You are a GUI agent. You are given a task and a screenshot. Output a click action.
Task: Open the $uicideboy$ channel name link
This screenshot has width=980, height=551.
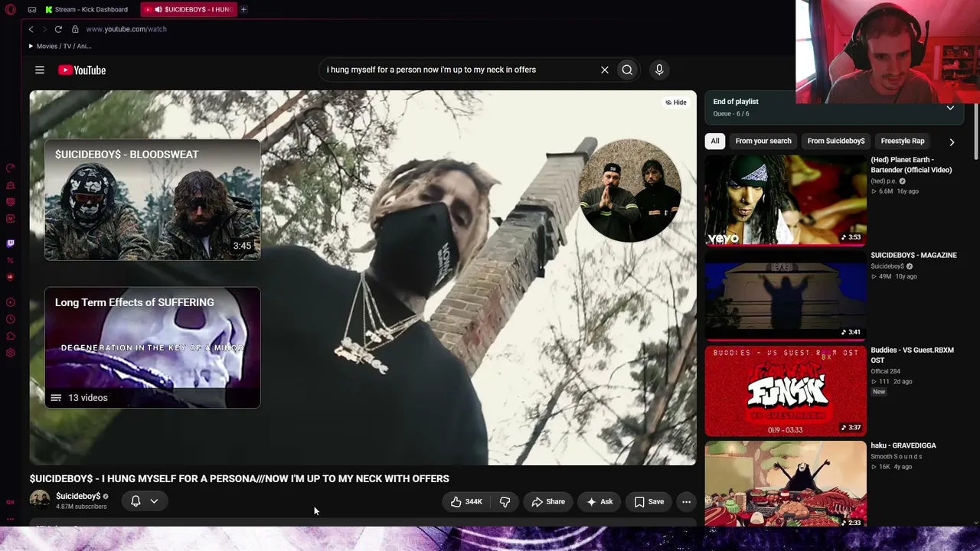(x=78, y=496)
